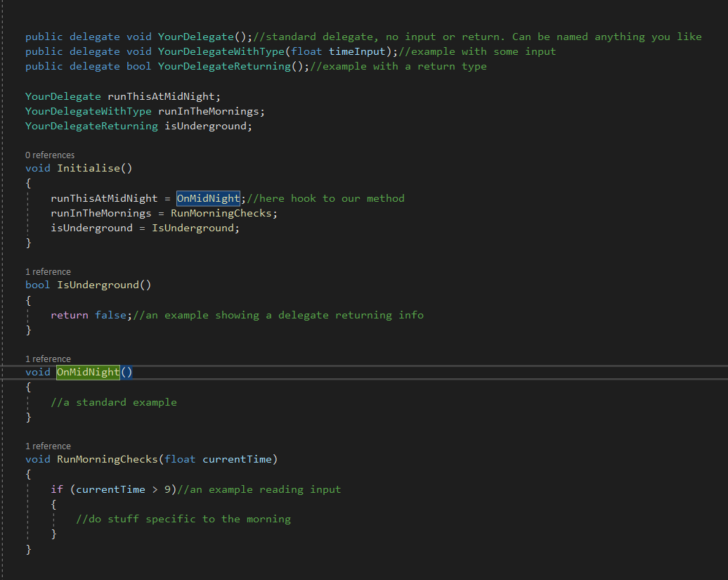
Task: Click the parentheses after the OnMidNight declaration
Action: pos(126,373)
